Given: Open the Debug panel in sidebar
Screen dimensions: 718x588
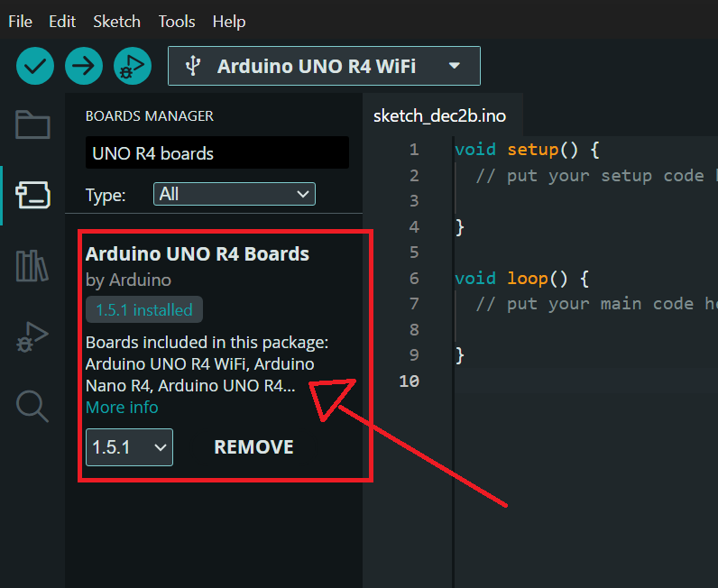Looking at the screenshot, I should point(32,335).
